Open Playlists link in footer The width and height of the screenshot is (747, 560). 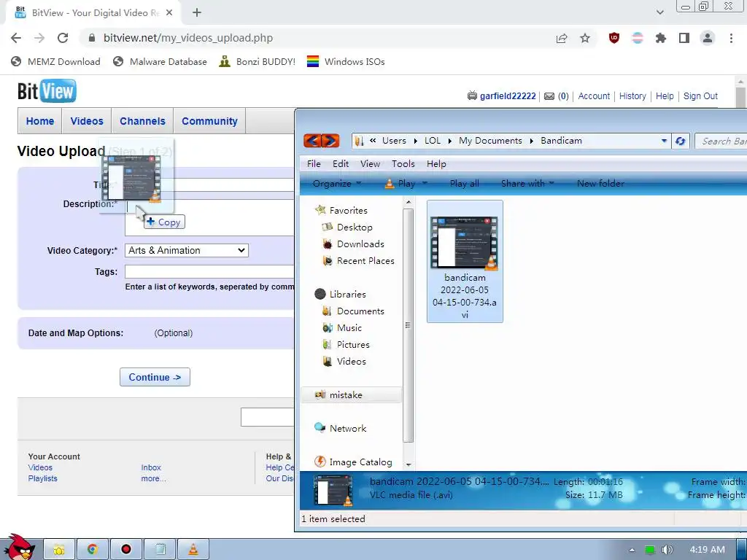click(x=42, y=478)
